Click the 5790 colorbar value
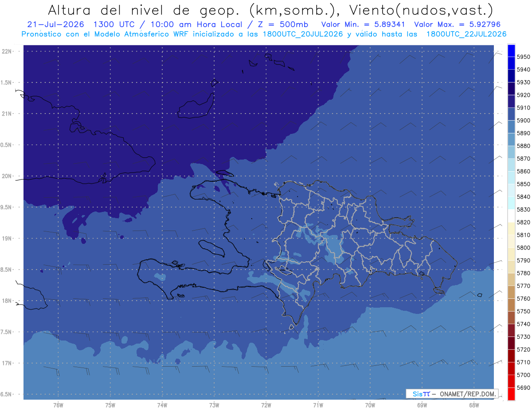Viewport: 532px width, 411px height. (x=523, y=260)
